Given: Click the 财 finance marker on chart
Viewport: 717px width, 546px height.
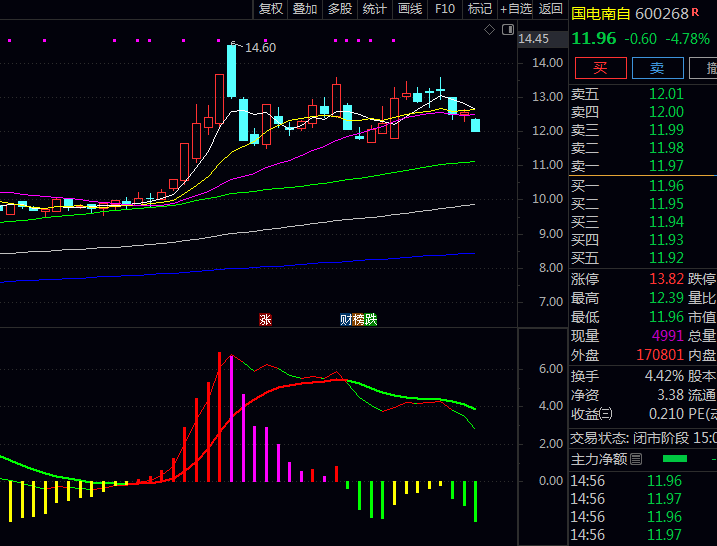Looking at the screenshot, I should pos(346,319).
